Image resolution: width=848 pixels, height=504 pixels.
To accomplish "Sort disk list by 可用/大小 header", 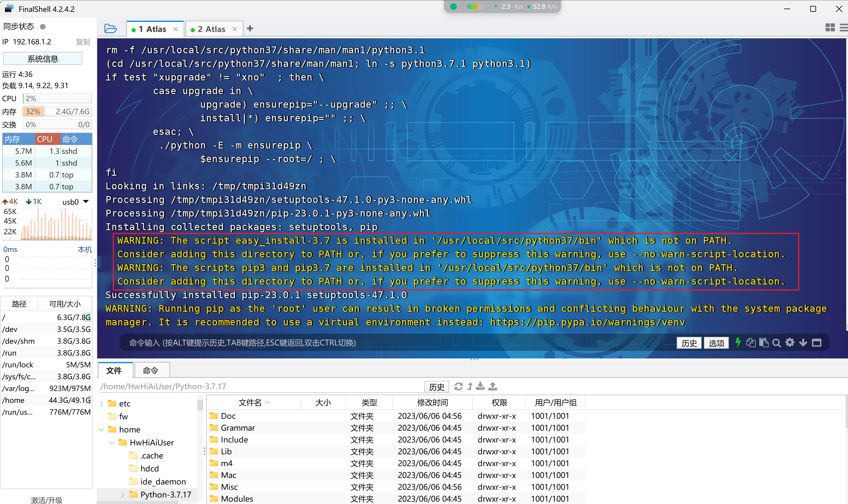I will (x=65, y=304).
